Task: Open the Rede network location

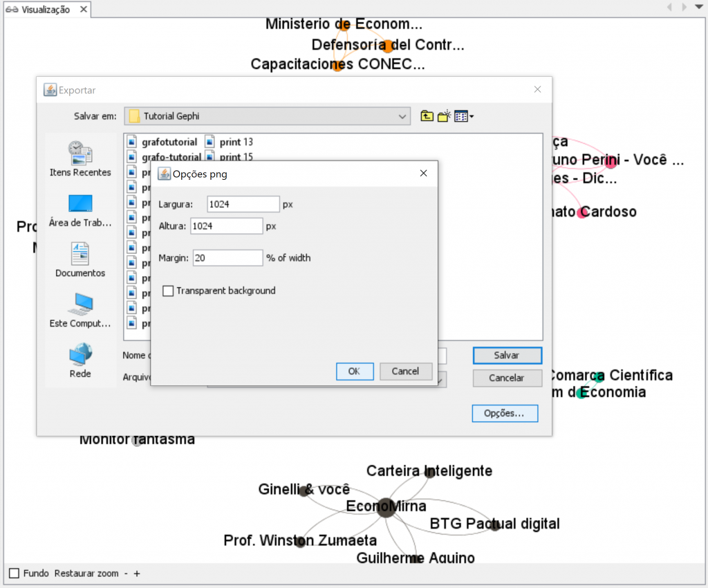Action: coord(80,360)
